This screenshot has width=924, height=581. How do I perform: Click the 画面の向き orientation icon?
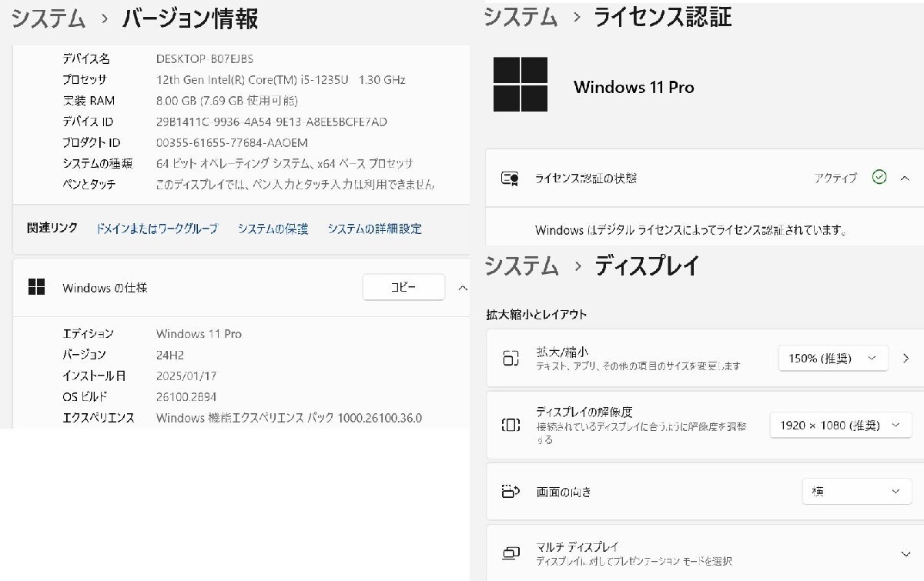click(x=511, y=491)
